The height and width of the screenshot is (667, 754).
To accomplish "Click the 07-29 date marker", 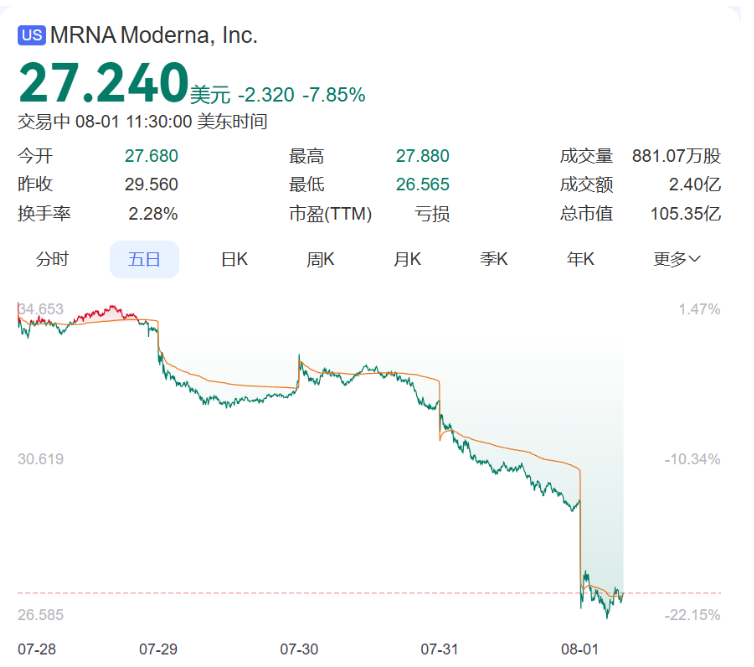I will pyautogui.click(x=158, y=650).
